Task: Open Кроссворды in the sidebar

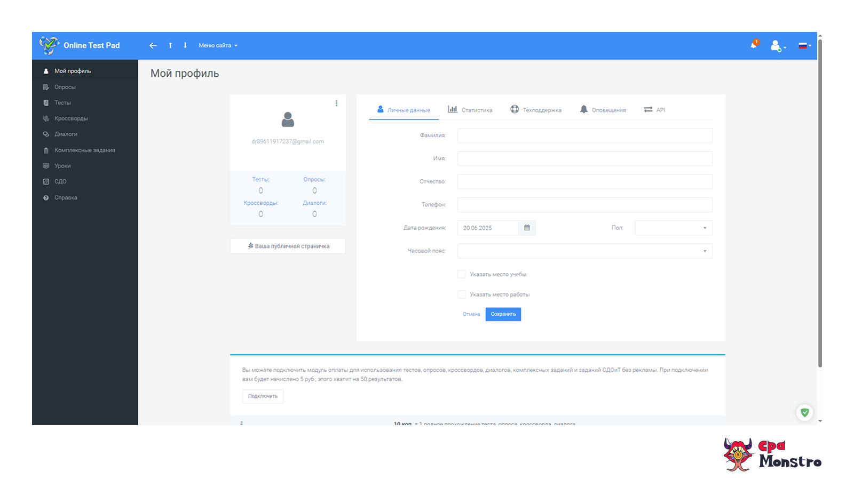Action: [x=85, y=118]
